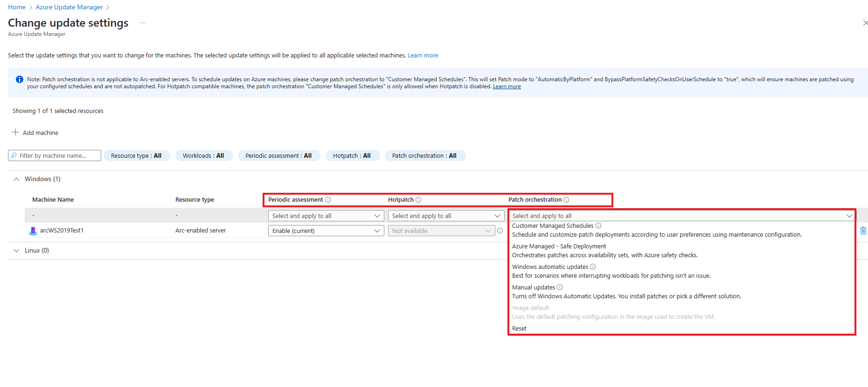Choose the Image default option
Screen dimensions: 868x387
click(681, 312)
